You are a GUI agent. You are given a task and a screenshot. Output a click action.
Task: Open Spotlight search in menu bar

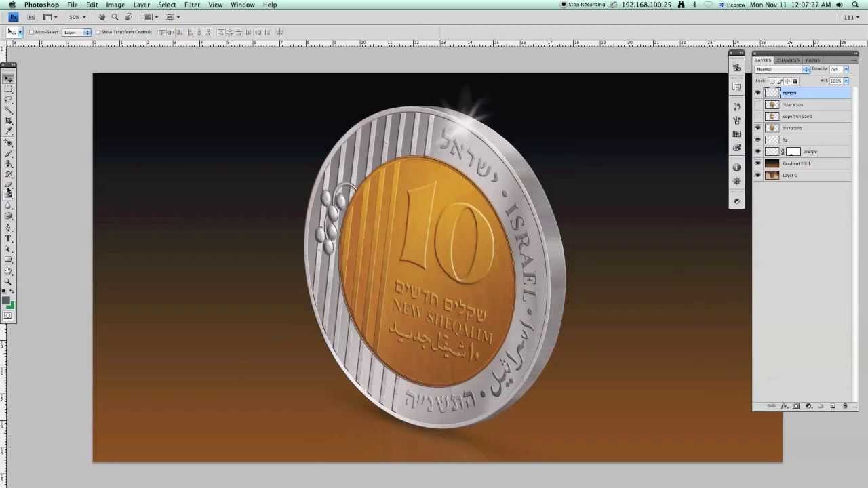tap(856, 5)
